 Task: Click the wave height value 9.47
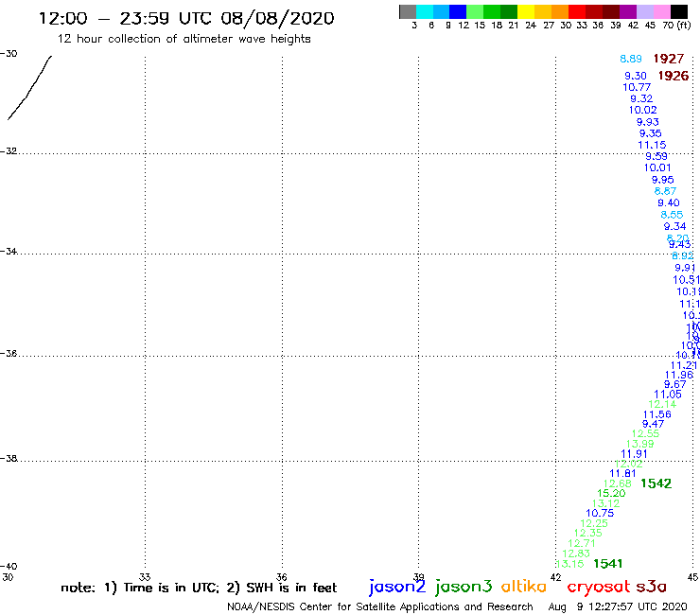tap(653, 424)
